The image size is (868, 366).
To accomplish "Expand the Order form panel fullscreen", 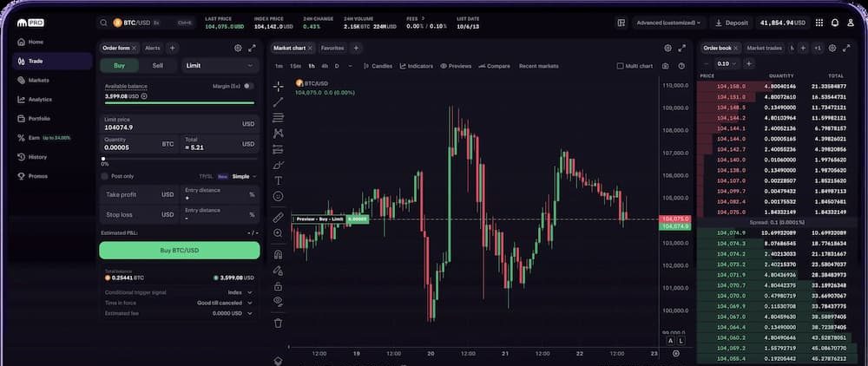I will 252,48.
